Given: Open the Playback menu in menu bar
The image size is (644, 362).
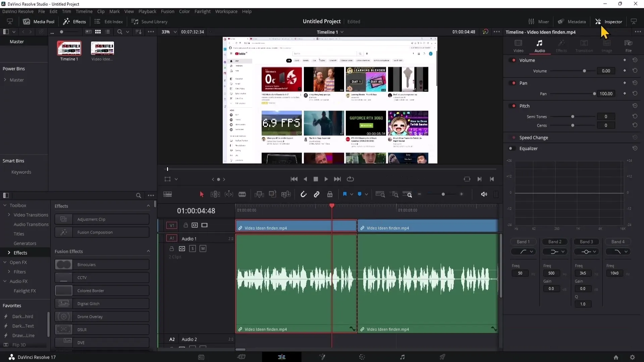Looking at the screenshot, I should point(147,11).
